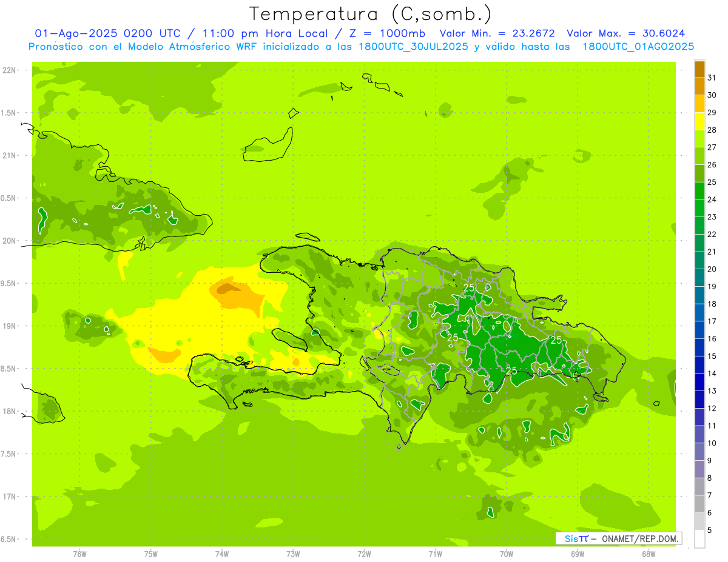
Task: Click the '19N' latitude label
Action: (x=10, y=326)
